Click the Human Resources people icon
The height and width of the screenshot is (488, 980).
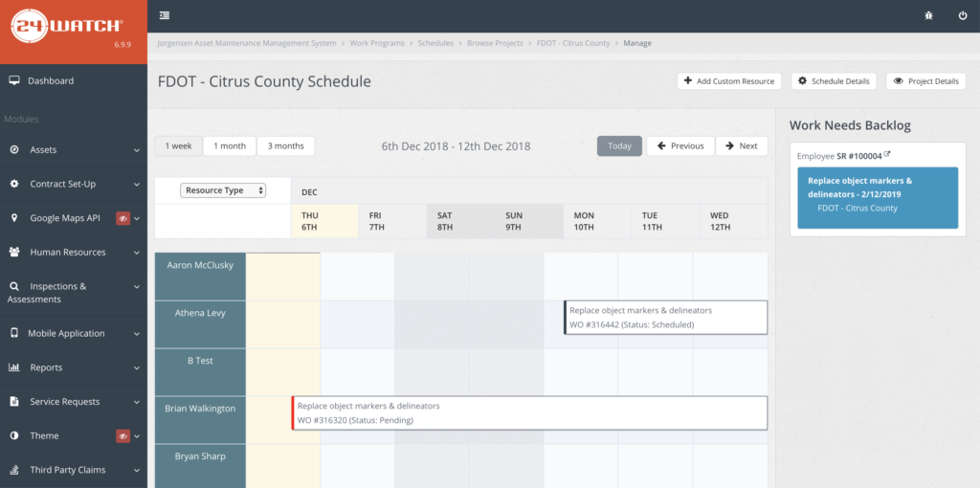tap(14, 253)
